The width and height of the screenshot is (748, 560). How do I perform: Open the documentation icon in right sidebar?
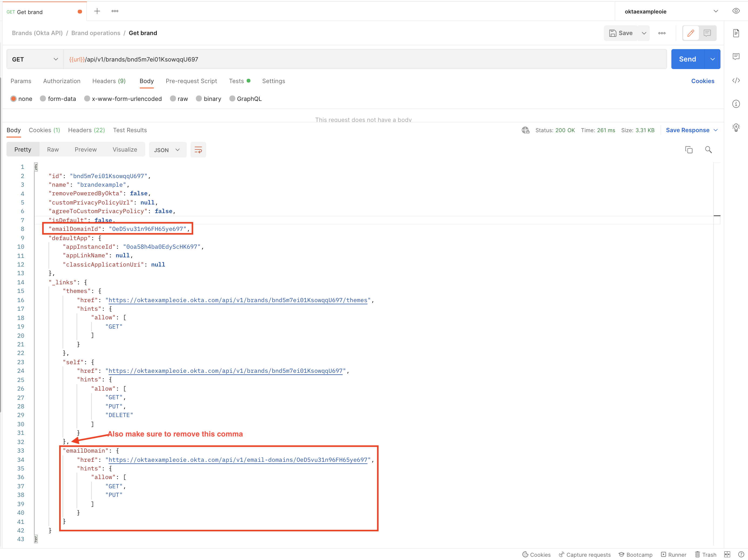click(736, 33)
